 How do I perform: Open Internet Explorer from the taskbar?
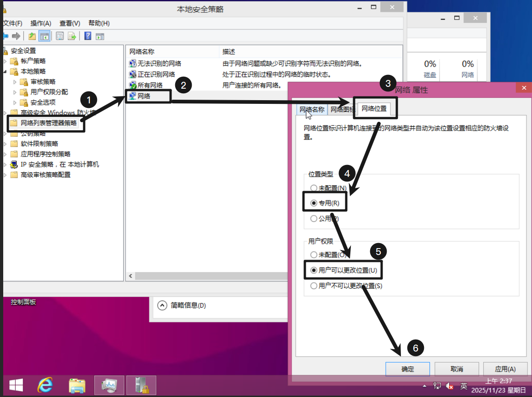[45, 384]
